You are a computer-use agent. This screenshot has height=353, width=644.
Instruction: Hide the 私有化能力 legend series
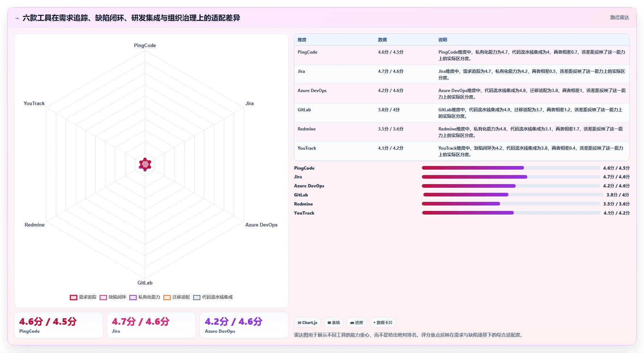(x=145, y=297)
